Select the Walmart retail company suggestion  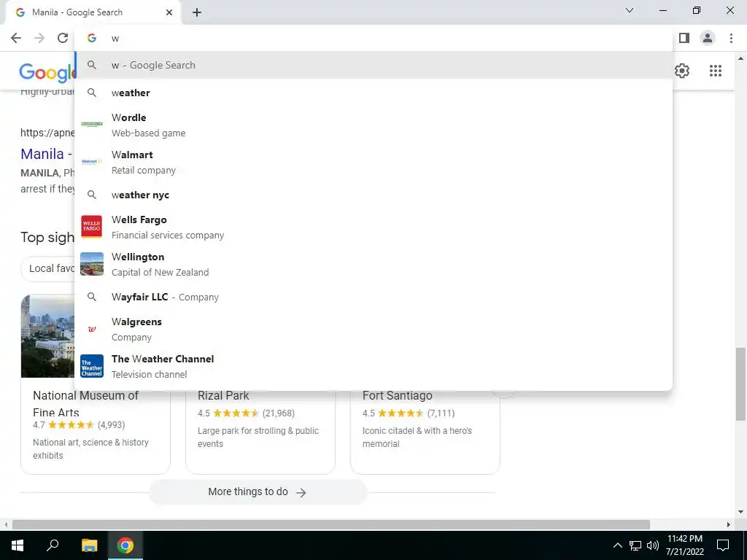(x=373, y=162)
